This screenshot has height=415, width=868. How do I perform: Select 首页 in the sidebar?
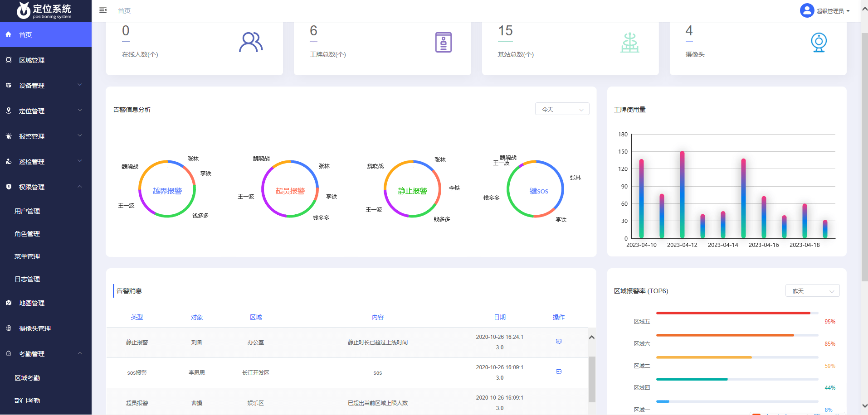tap(46, 34)
